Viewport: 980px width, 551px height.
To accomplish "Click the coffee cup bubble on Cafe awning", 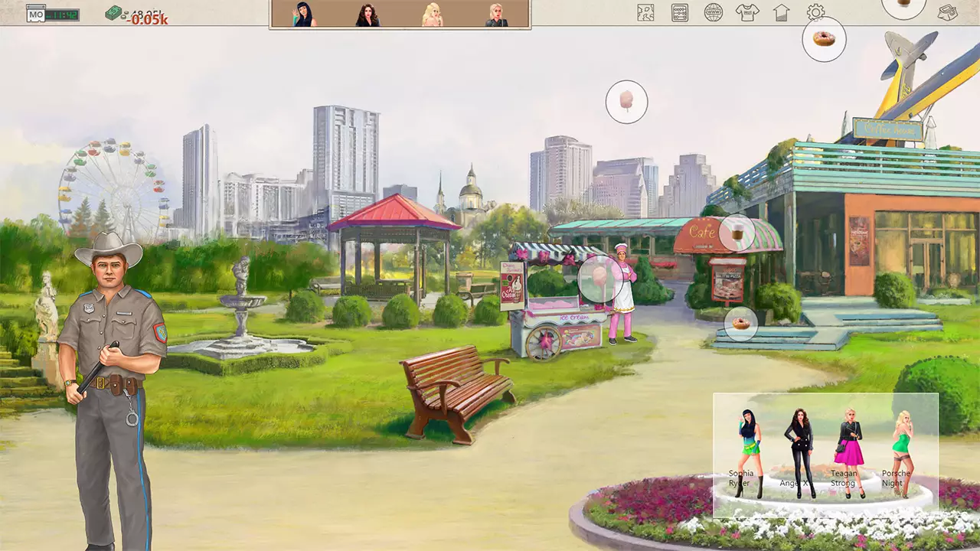I will point(737,233).
